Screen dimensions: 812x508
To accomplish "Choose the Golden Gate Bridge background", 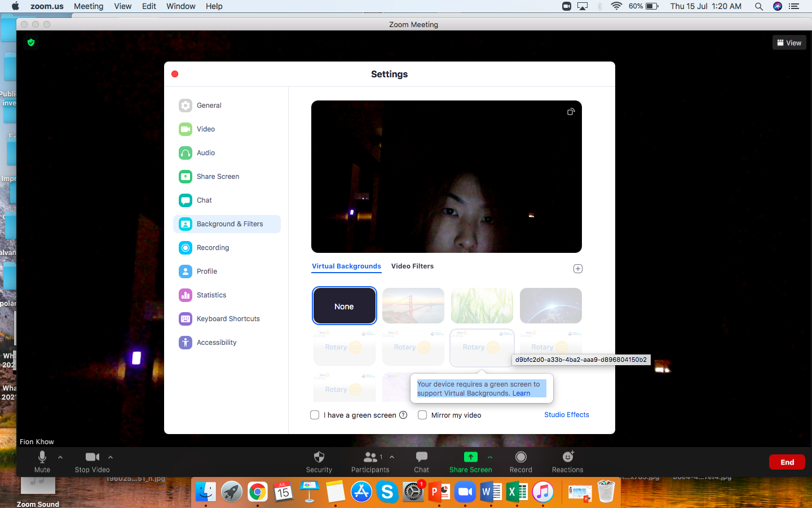I will [x=413, y=306].
